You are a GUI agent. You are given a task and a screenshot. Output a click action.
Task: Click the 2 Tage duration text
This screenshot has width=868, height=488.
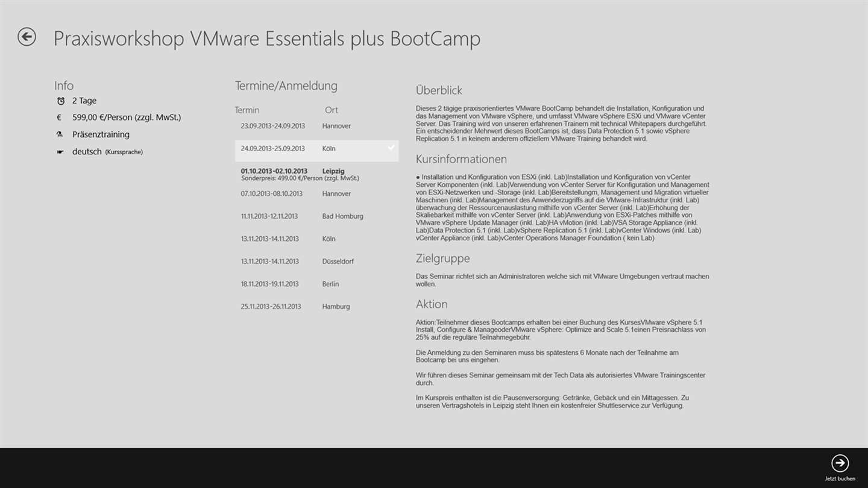point(84,101)
